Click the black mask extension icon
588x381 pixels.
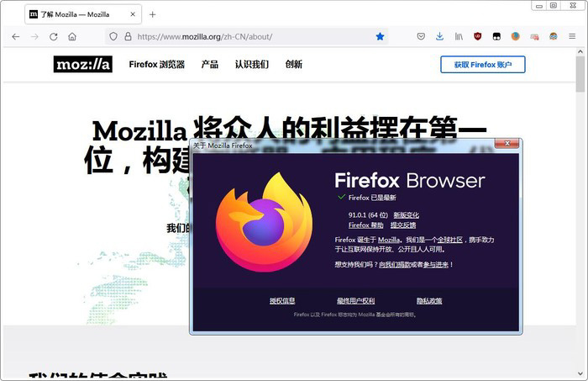coord(496,36)
